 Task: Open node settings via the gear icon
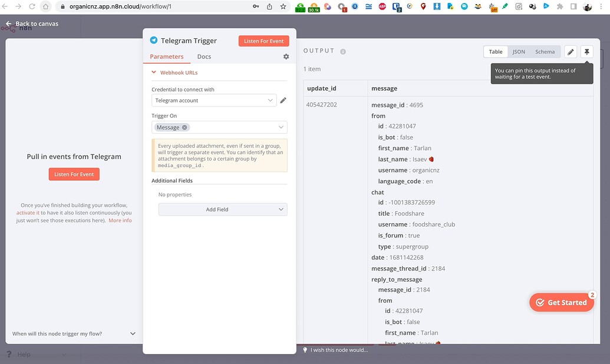(x=286, y=56)
